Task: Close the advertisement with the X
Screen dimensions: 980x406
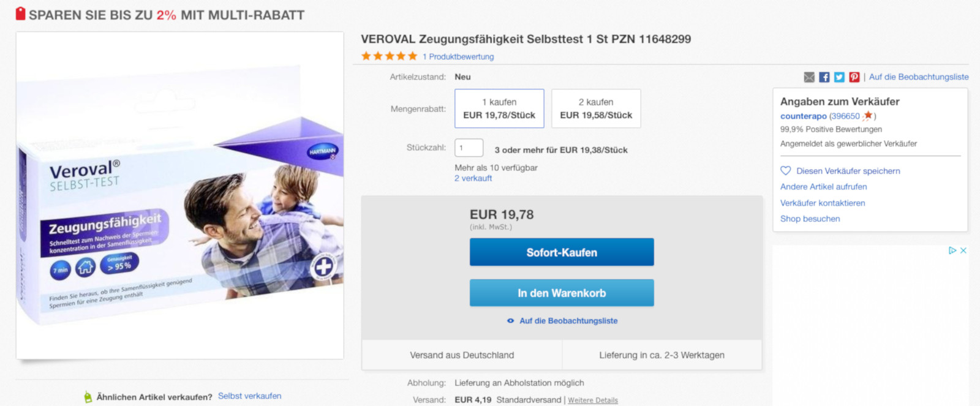Action: click(x=963, y=250)
